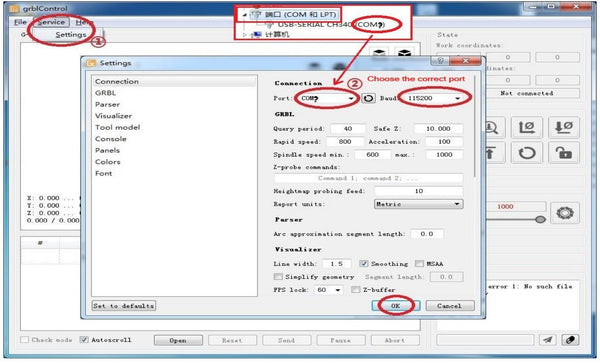Screen dimensions: 600x363
Task: Click the Open file button
Action: click(x=178, y=340)
